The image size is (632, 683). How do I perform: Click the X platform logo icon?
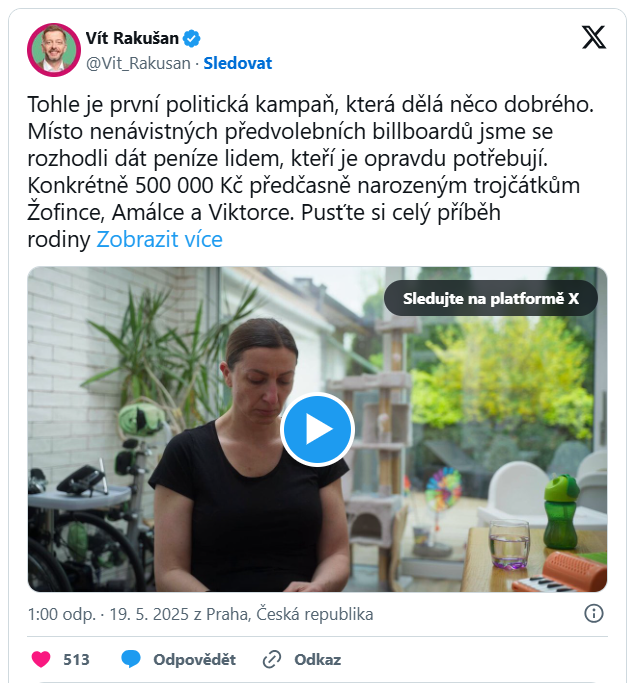(594, 37)
